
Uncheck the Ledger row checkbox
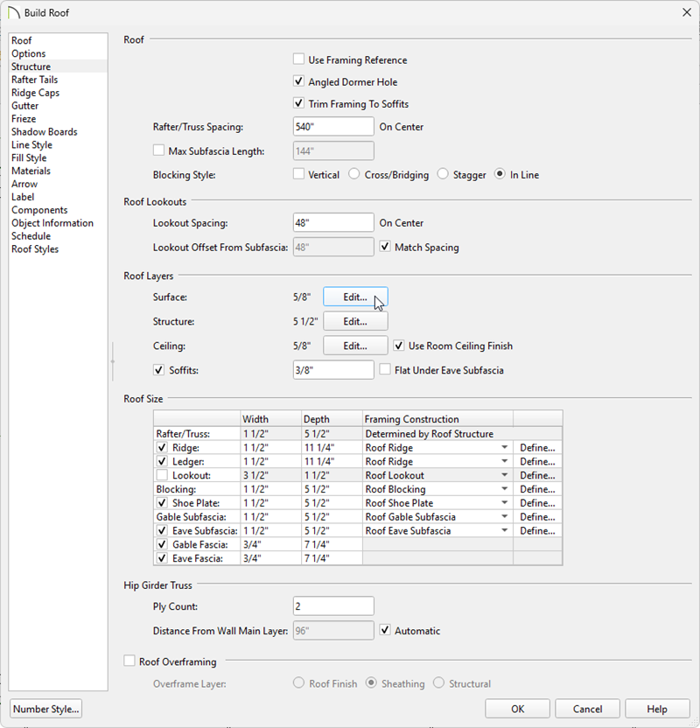(x=162, y=461)
